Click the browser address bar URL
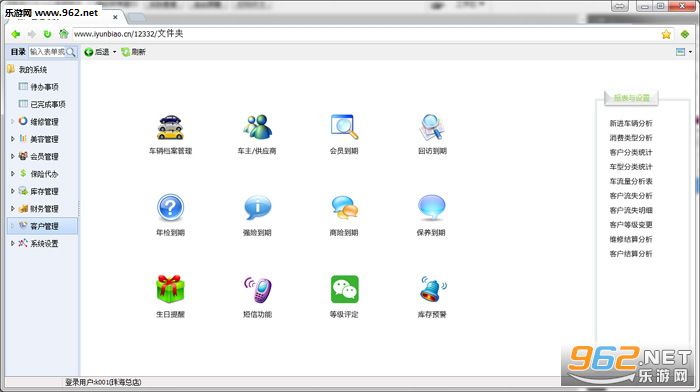 click(129, 34)
